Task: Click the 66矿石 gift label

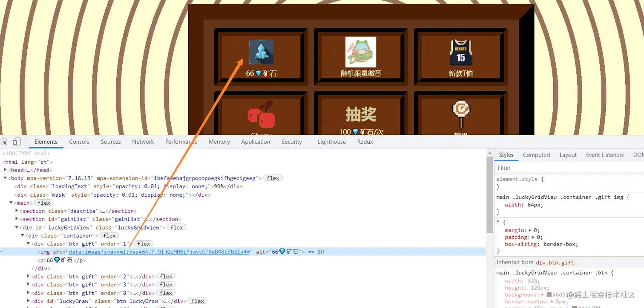Action: [x=261, y=73]
